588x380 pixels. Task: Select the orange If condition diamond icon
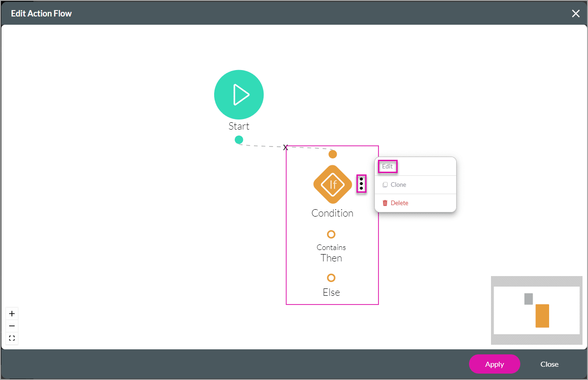click(x=332, y=185)
